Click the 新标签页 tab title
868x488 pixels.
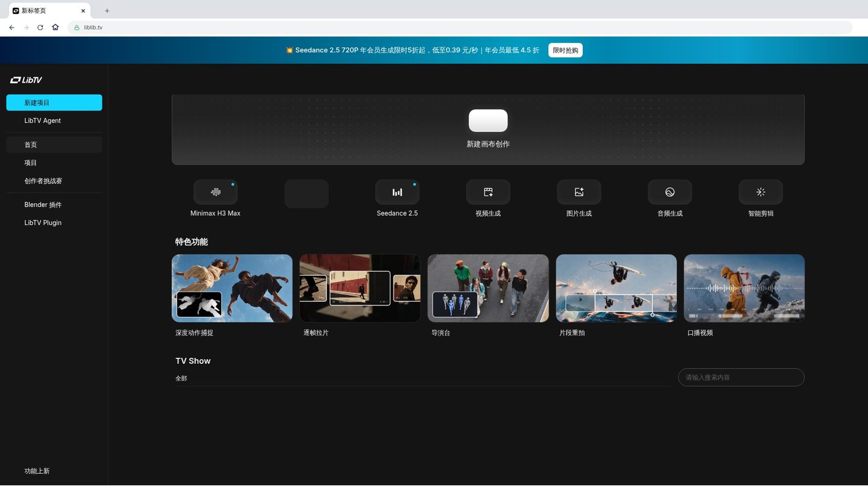[x=34, y=11]
